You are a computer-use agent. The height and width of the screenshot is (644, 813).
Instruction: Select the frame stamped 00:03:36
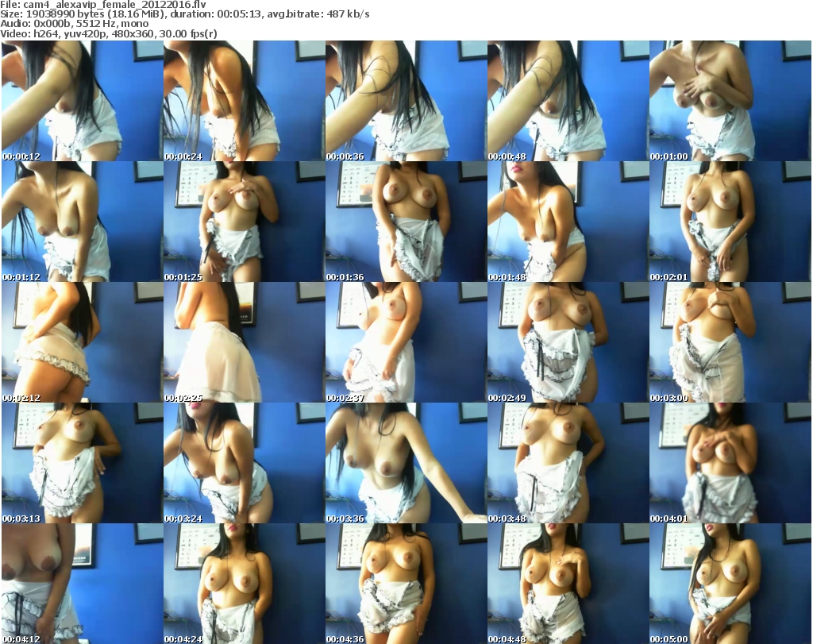[x=406, y=463]
